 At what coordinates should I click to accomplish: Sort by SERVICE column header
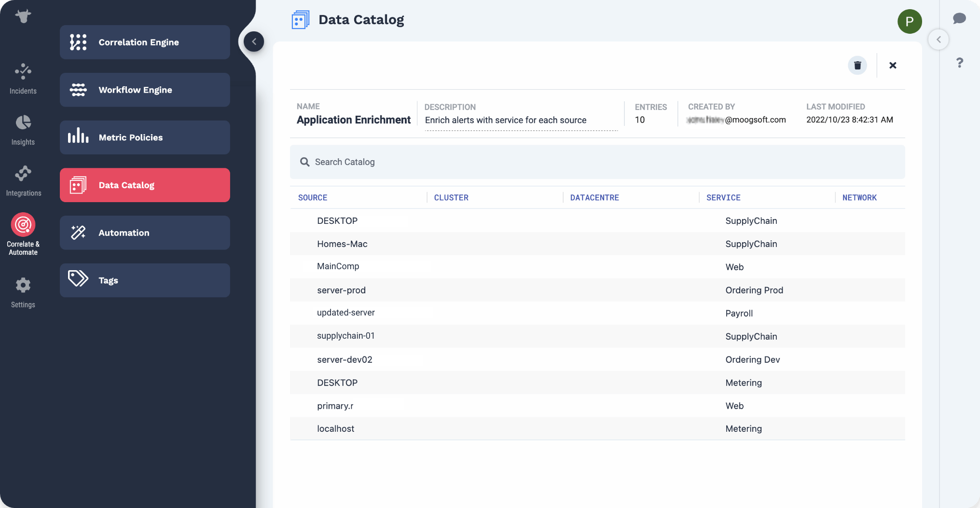click(723, 198)
